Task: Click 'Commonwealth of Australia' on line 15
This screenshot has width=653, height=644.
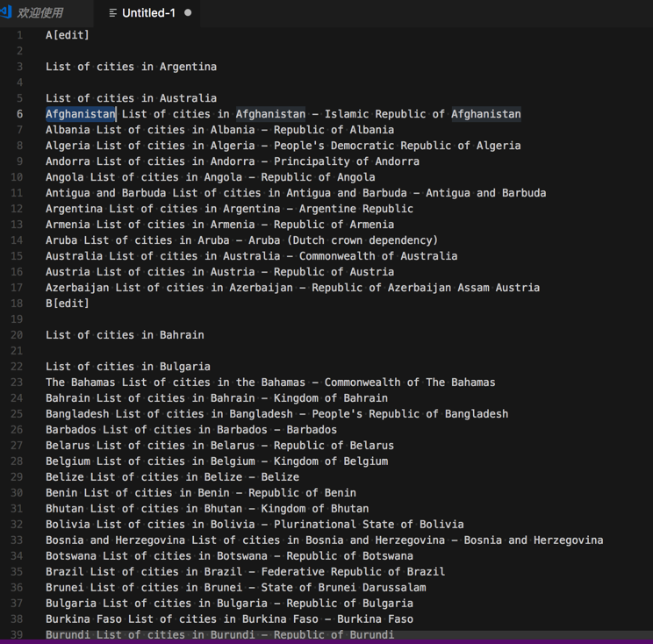Action: coord(378,256)
